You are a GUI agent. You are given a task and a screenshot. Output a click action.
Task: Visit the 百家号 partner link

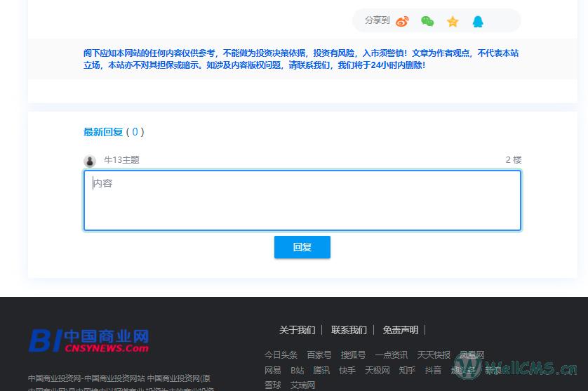click(x=319, y=355)
